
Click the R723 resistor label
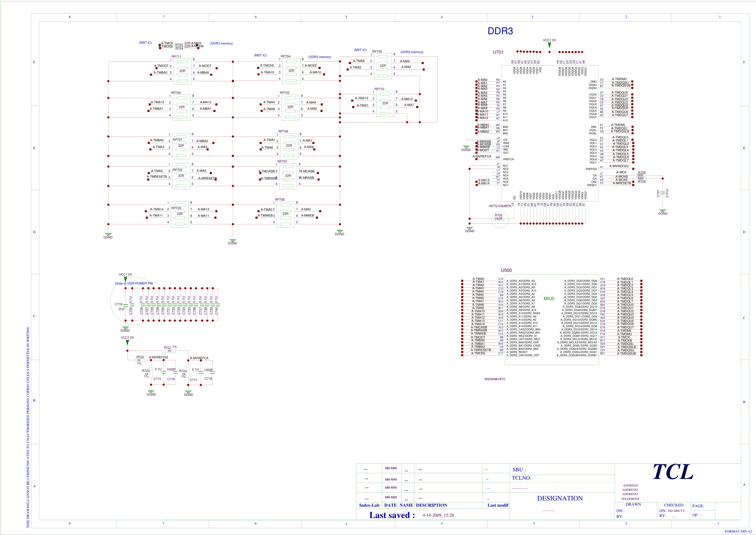(x=146, y=371)
